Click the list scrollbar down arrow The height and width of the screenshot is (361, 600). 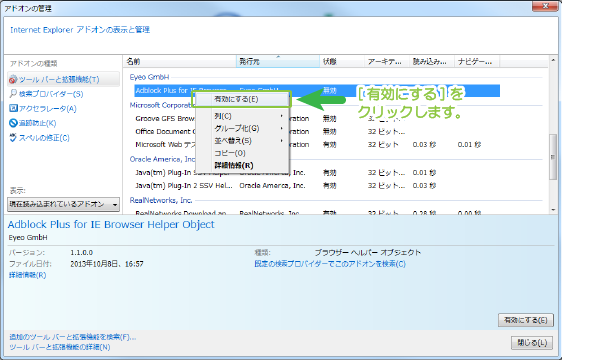(553, 210)
